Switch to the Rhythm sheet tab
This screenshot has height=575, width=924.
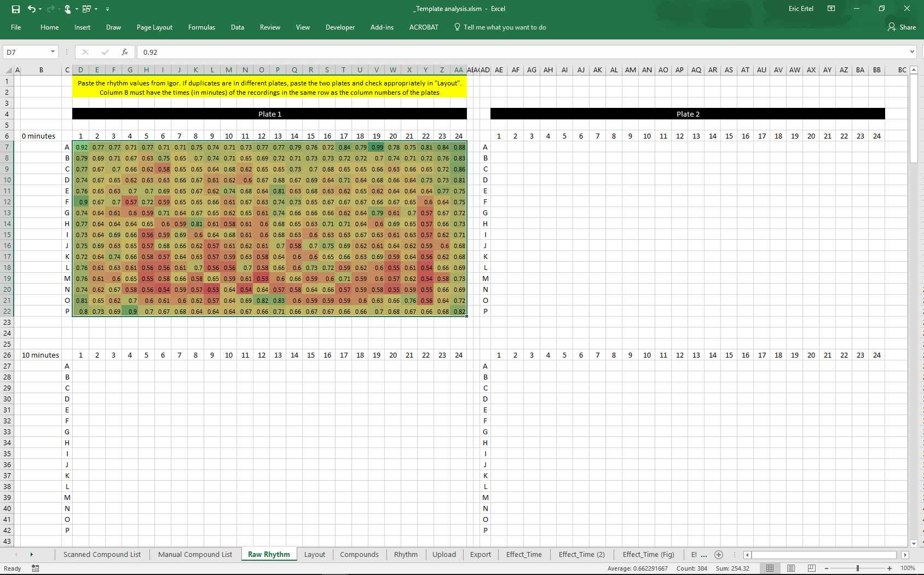click(x=406, y=554)
